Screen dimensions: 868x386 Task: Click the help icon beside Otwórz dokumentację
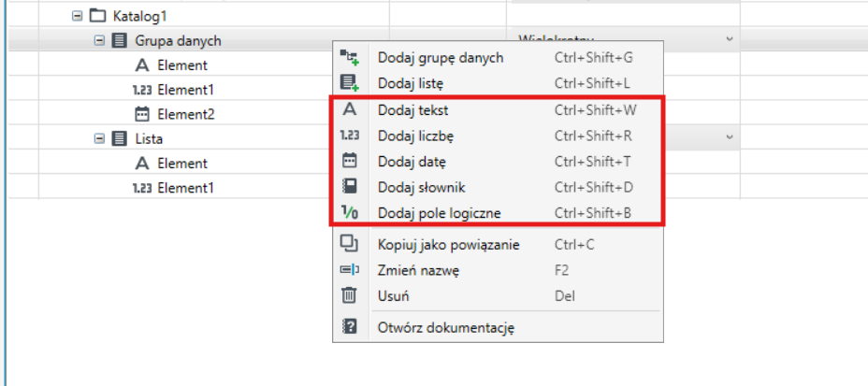coord(349,327)
